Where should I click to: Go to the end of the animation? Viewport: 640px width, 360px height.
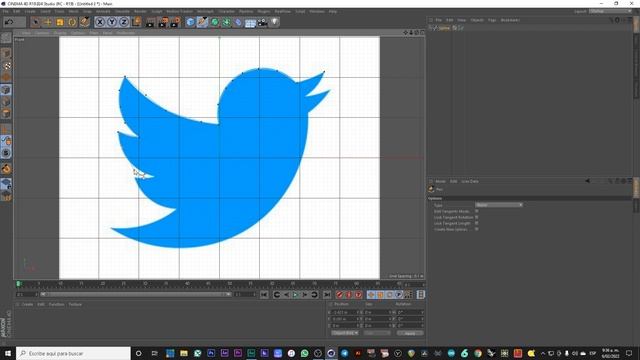(x=327, y=295)
